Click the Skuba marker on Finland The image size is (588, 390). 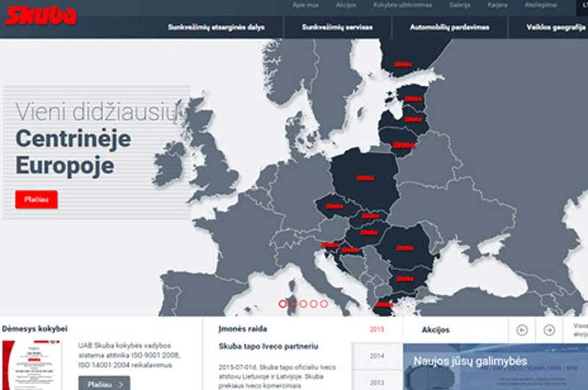pos(402,64)
